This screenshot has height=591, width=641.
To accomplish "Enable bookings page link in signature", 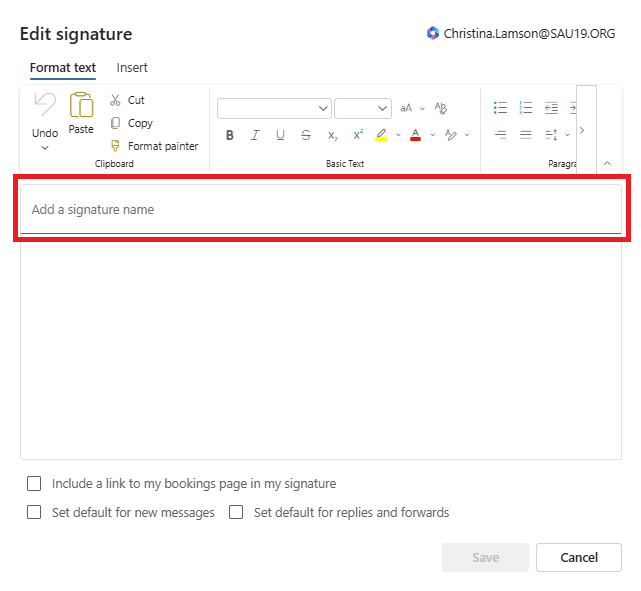I will coord(35,484).
